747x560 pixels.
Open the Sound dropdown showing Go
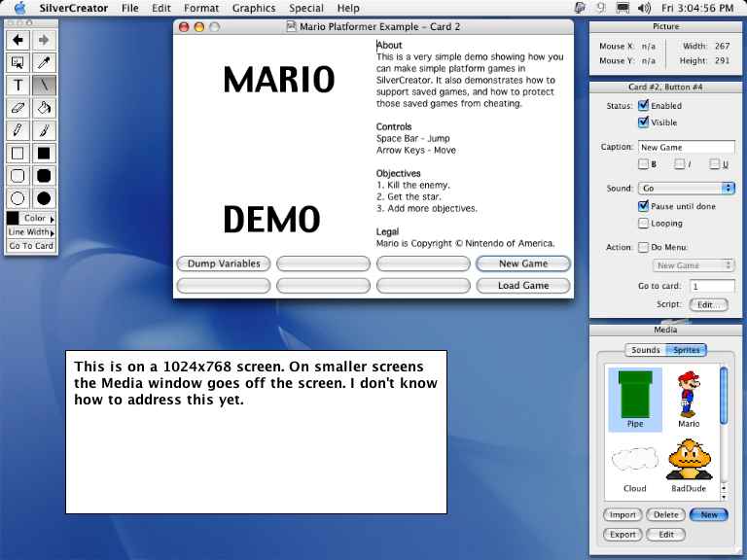pyautogui.click(x=687, y=188)
